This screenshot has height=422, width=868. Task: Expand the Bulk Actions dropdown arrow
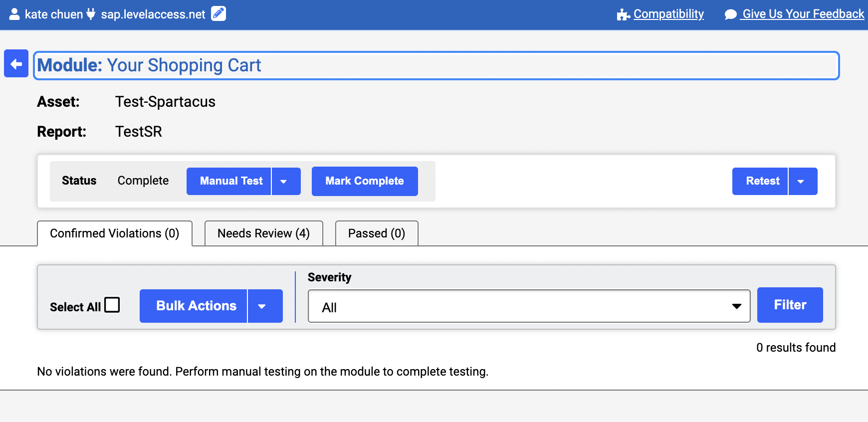265,306
